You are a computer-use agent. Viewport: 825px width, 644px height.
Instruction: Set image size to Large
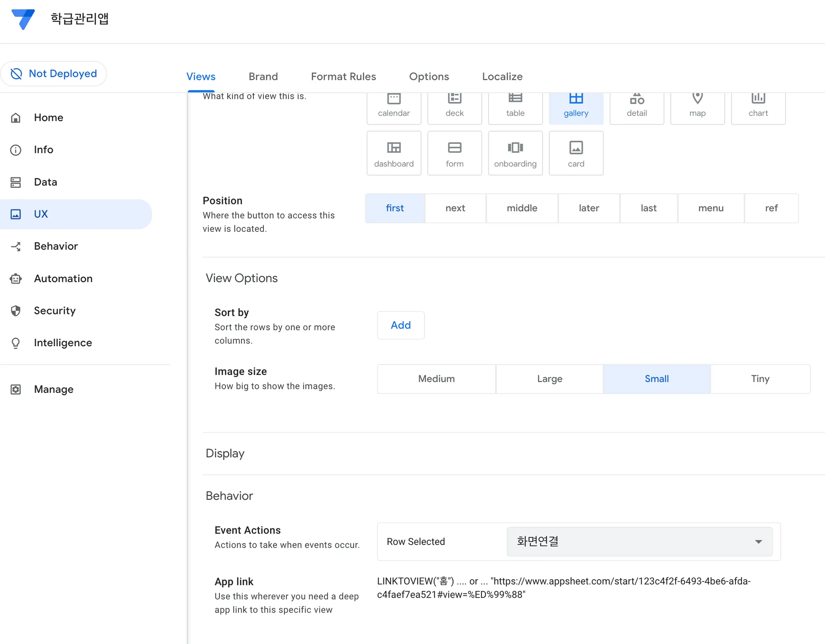[549, 379]
